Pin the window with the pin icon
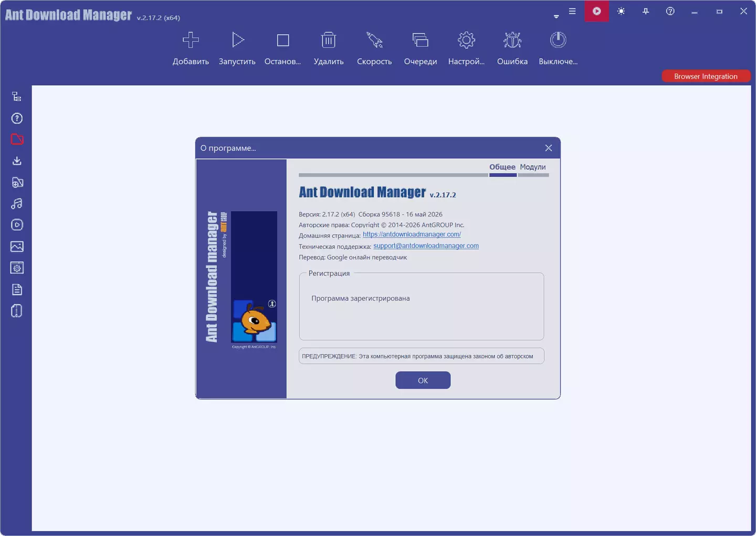 coord(646,11)
